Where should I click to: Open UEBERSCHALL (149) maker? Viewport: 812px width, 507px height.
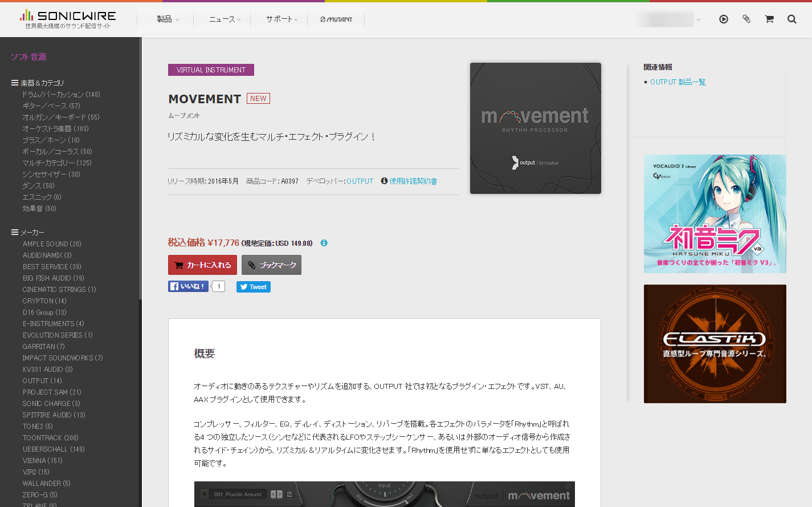tap(54, 449)
